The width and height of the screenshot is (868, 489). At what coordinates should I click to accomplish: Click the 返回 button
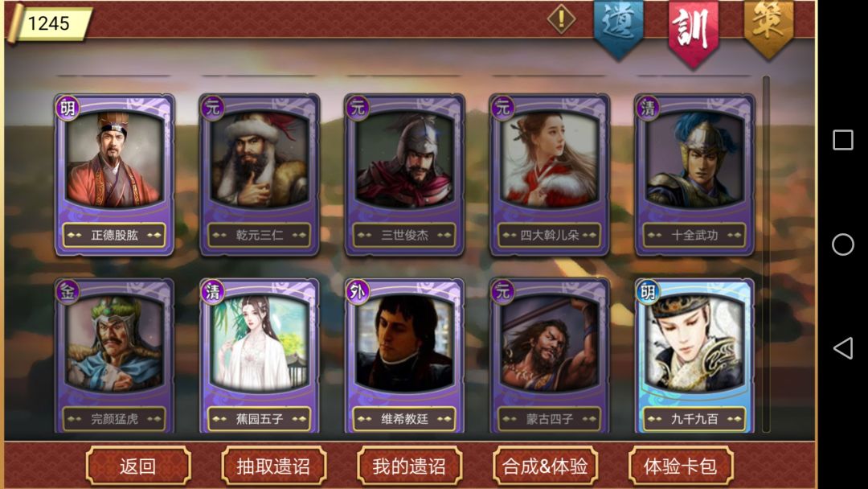coord(138,466)
